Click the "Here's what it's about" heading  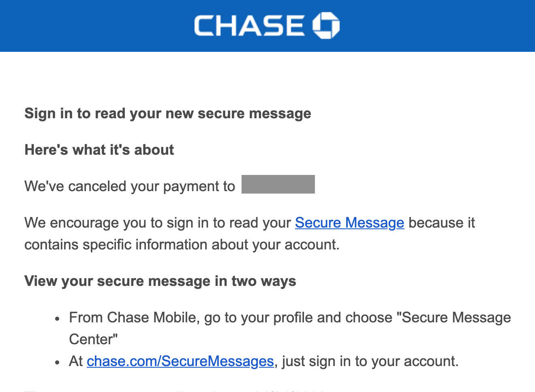[99, 150]
